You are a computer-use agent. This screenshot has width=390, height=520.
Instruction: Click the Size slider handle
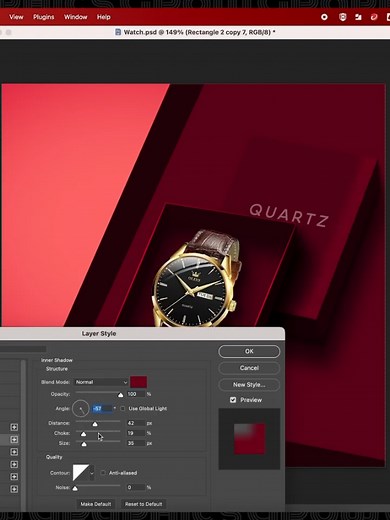[84, 444]
